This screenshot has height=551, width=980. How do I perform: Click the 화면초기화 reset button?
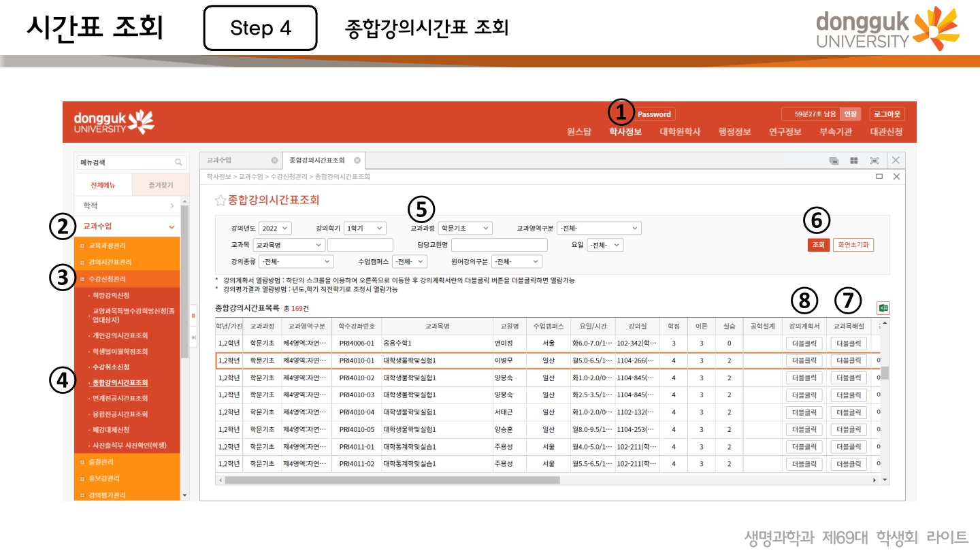pyautogui.click(x=853, y=245)
